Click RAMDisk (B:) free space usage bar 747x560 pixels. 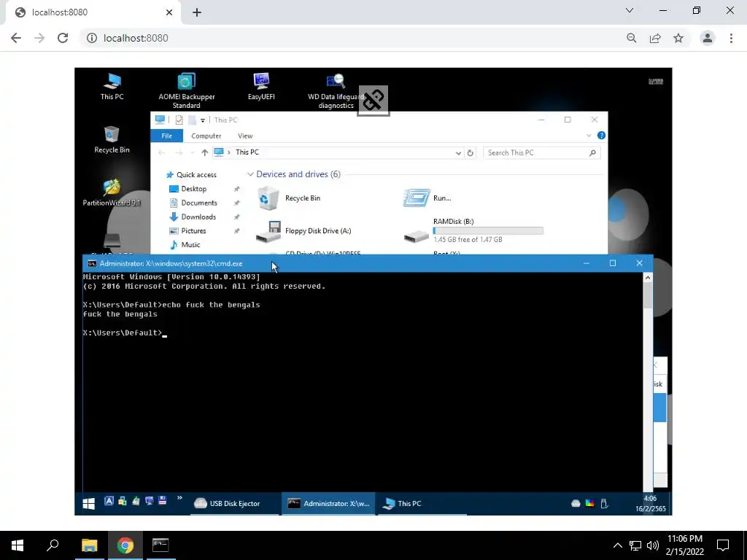click(488, 231)
